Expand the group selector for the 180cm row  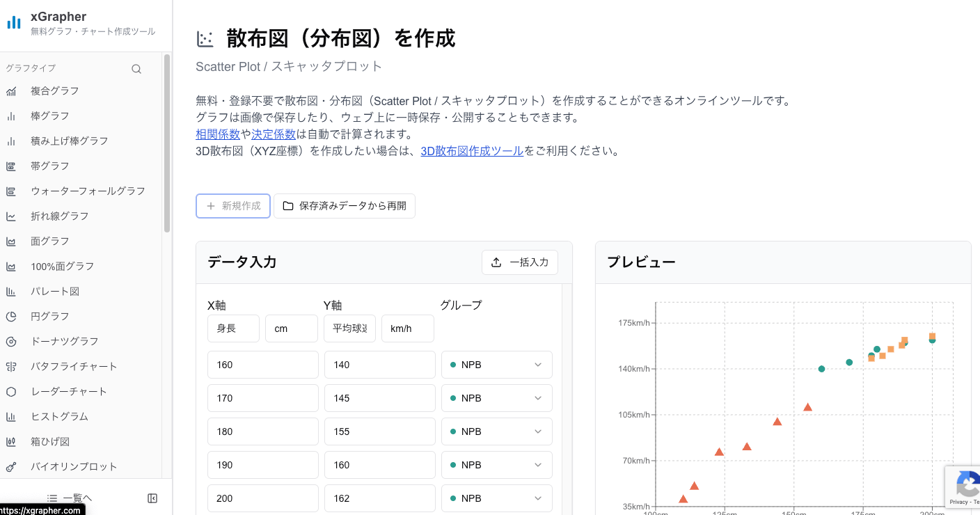click(496, 431)
